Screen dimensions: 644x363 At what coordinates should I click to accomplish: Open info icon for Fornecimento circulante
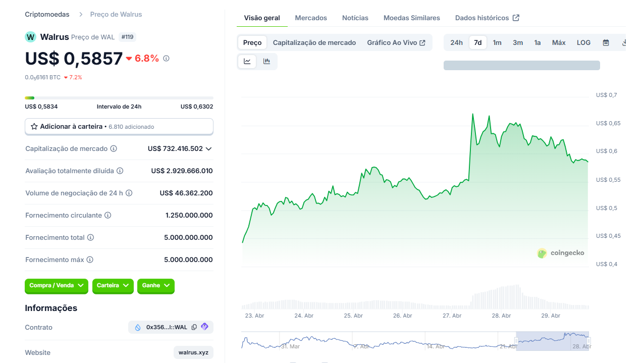[x=108, y=216]
